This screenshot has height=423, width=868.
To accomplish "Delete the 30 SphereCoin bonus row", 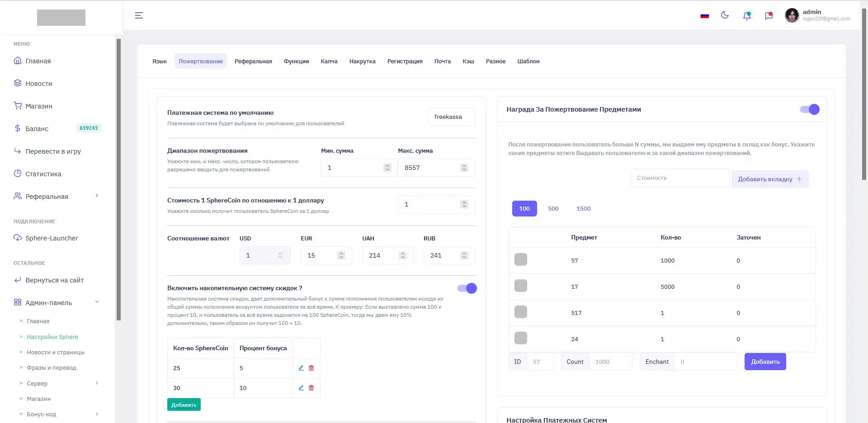I will [311, 388].
